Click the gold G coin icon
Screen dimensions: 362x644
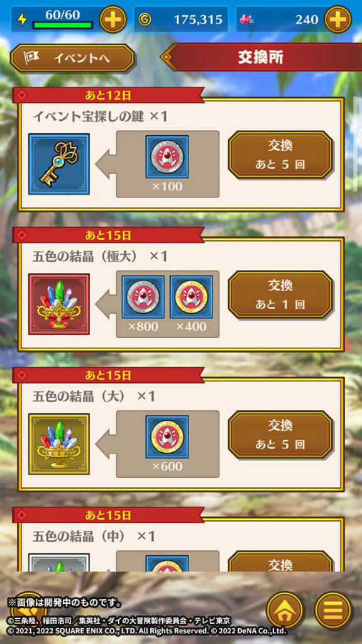(144, 19)
